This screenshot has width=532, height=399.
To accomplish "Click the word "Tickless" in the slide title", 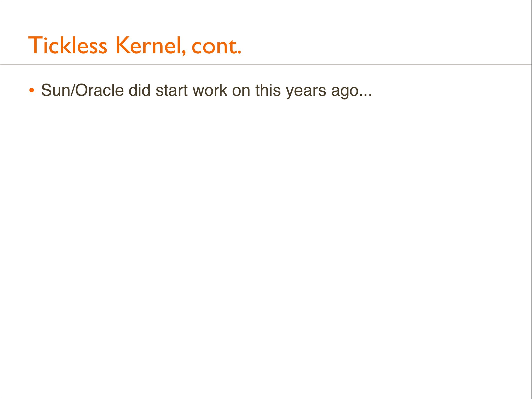I will (x=68, y=45).
